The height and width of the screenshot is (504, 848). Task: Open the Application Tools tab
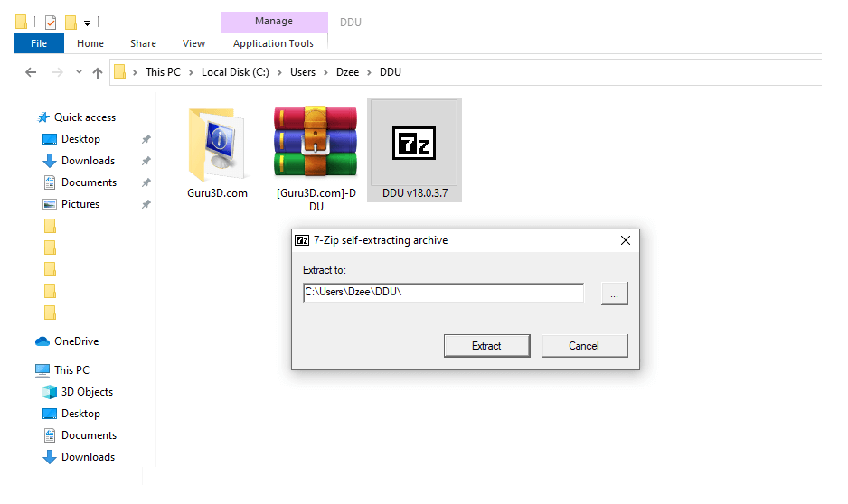[x=273, y=43]
